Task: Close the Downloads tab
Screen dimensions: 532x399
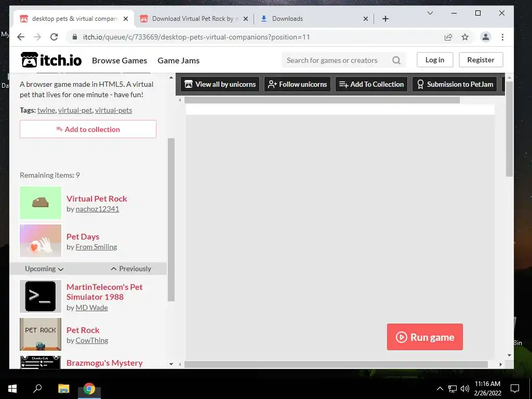Action: coord(365,19)
